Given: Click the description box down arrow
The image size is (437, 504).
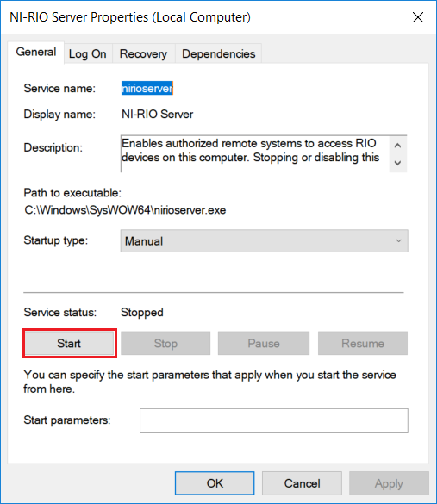Looking at the screenshot, I should (x=397, y=163).
